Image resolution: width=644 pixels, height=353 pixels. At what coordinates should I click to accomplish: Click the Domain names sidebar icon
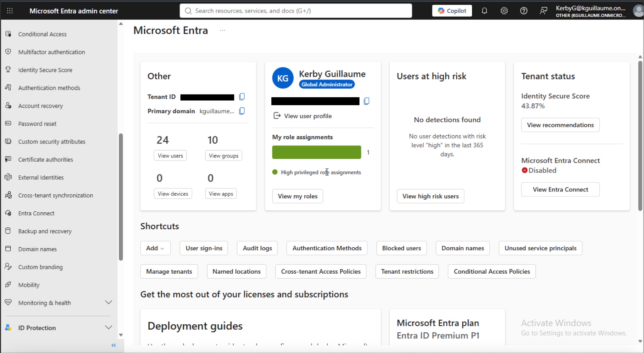[8, 249]
